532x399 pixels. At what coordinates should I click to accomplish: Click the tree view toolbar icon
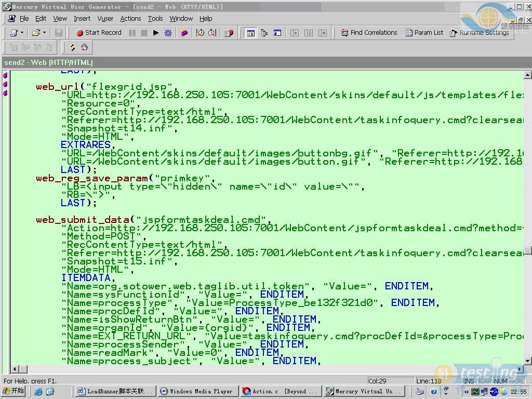tap(264, 33)
